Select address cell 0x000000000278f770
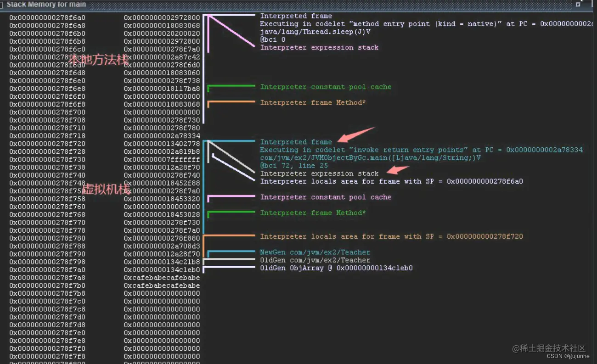Screen dimensions: 597x364 pyautogui.click(x=47, y=223)
